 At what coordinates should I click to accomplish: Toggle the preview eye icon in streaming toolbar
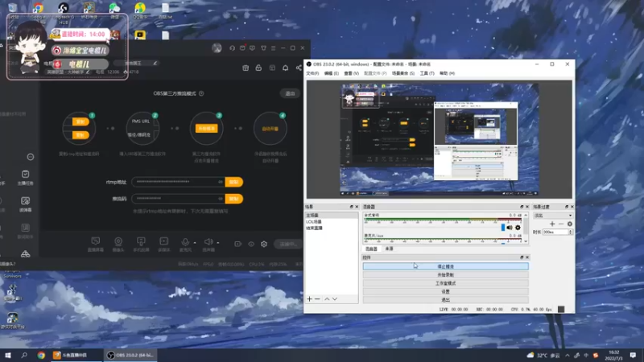251,244
